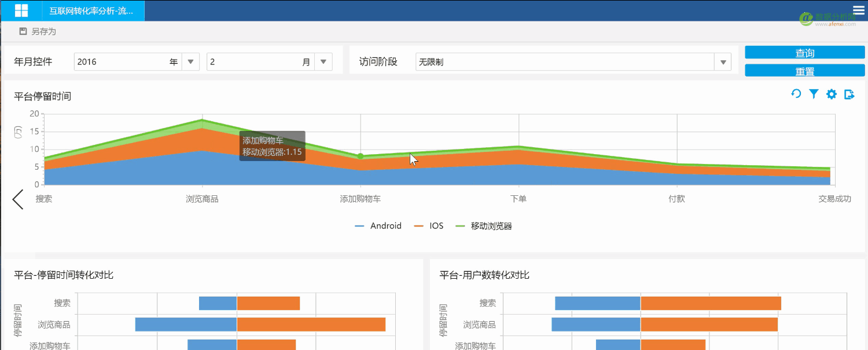Select the 互联网转化率分析 tab
The width and height of the screenshot is (868, 350).
94,10
